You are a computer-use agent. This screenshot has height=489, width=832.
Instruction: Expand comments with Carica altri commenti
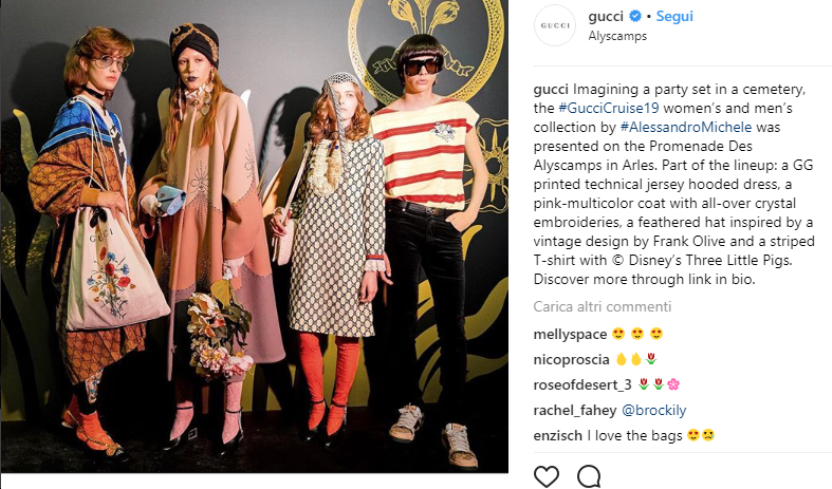click(602, 307)
